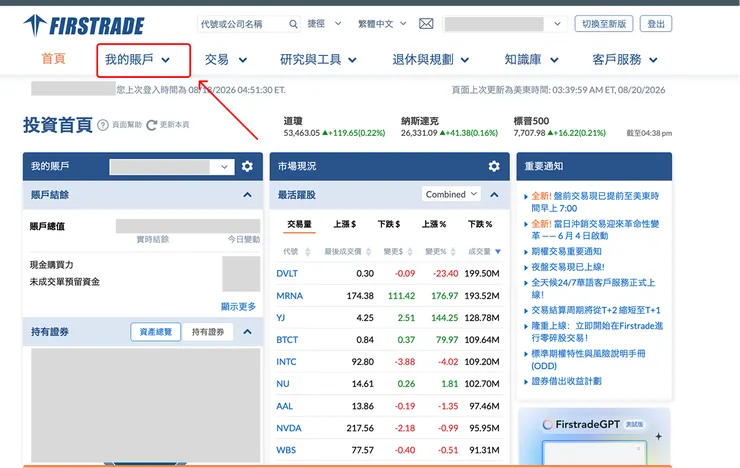Open the BTCT ticker link
The image size is (740, 468).
click(x=287, y=340)
